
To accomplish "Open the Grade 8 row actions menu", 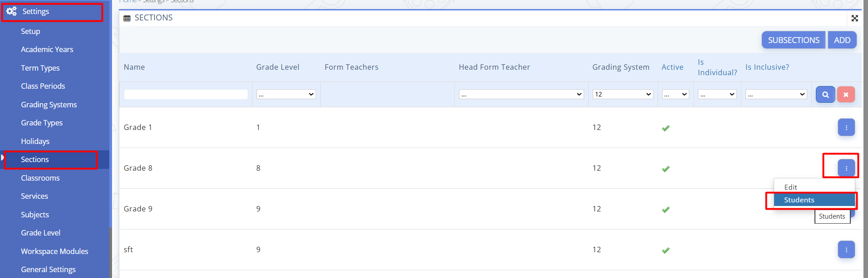I will pyautogui.click(x=846, y=168).
